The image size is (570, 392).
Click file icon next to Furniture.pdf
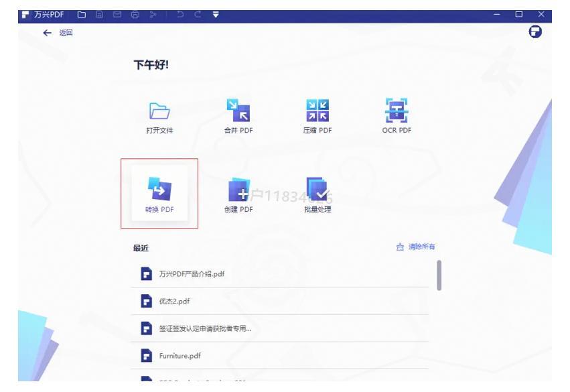tap(146, 356)
